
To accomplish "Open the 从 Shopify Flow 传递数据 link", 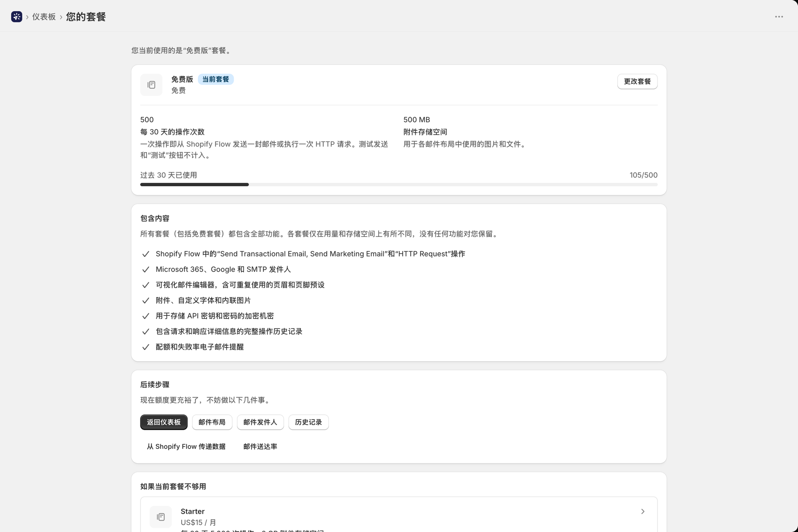I will pyautogui.click(x=186, y=446).
